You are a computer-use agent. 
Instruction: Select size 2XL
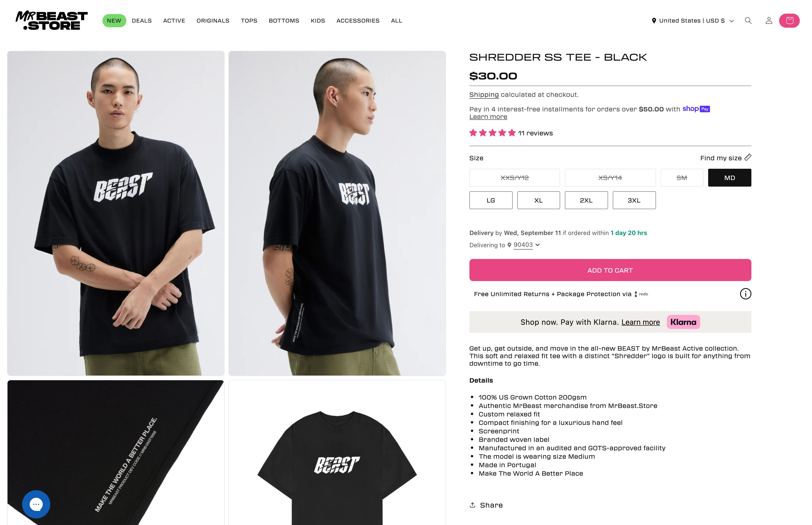click(586, 200)
